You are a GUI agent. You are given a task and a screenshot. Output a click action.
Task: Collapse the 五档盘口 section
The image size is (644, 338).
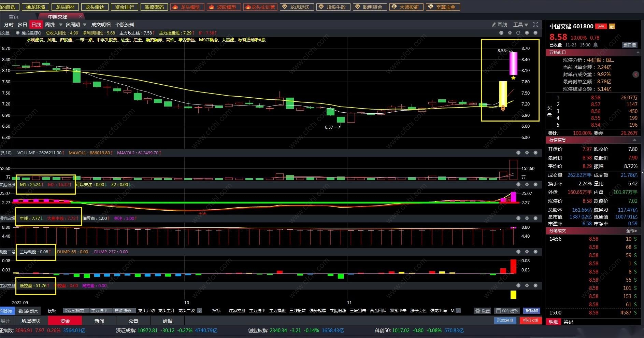tap(638, 53)
